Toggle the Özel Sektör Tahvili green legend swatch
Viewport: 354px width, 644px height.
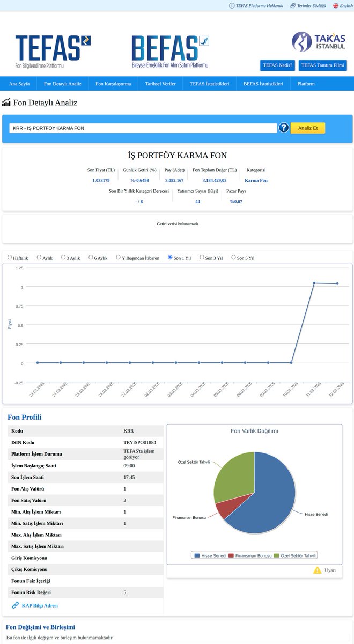click(x=276, y=555)
